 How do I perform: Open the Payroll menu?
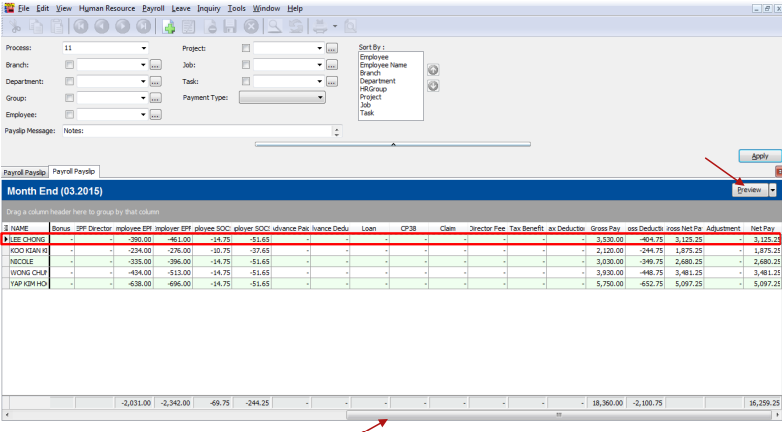coord(152,7)
